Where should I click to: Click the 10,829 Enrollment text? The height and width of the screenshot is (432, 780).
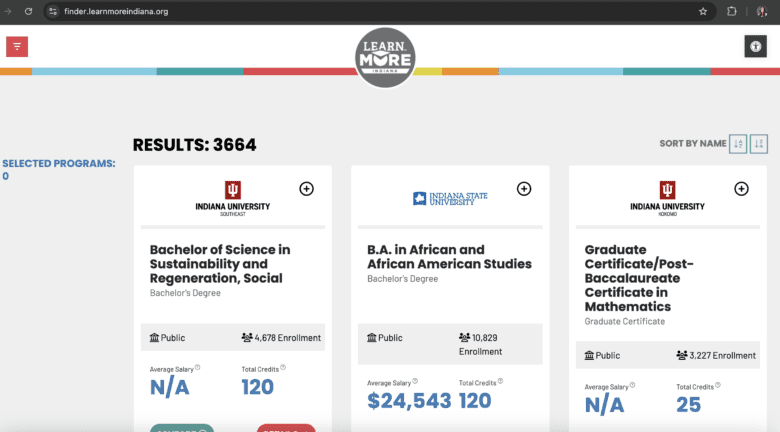click(x=480, y=344)
